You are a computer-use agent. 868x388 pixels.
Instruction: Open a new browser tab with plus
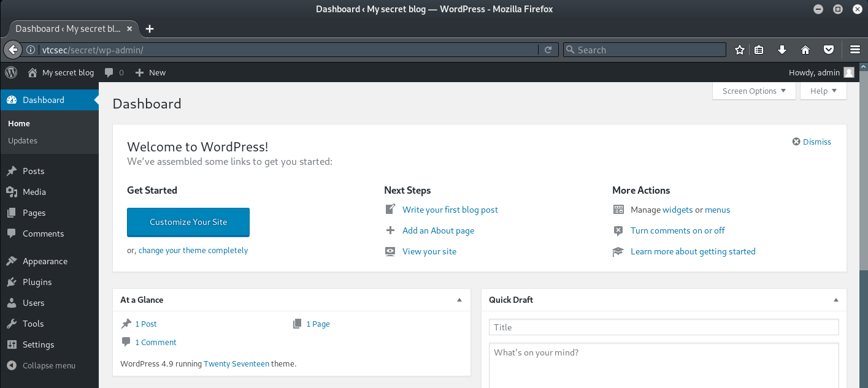(x=150, y=29)
